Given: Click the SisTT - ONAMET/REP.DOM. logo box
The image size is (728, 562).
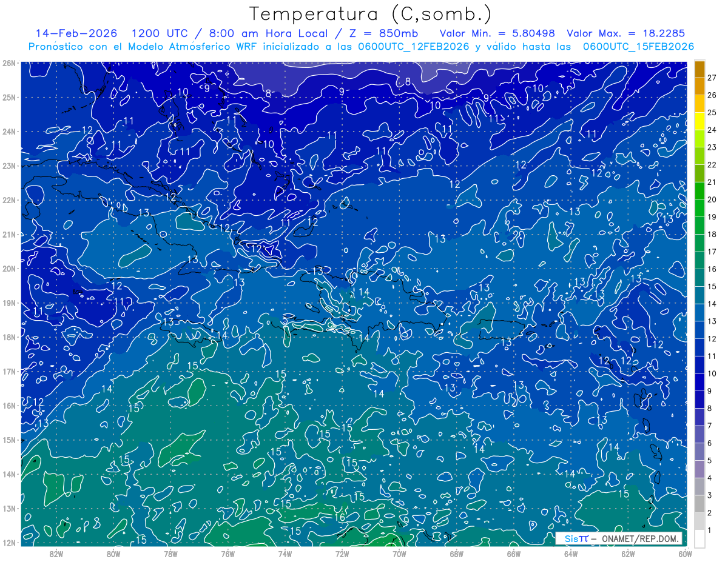Looking at the screenshot, I should pos(619,538).
